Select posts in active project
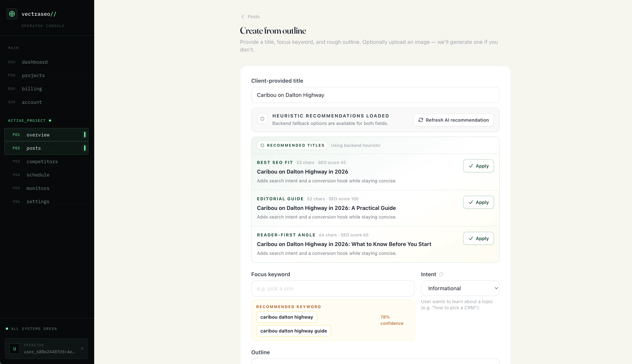Image resolution: width=632 pixels, height=364 pixels. tap(46, 148)
